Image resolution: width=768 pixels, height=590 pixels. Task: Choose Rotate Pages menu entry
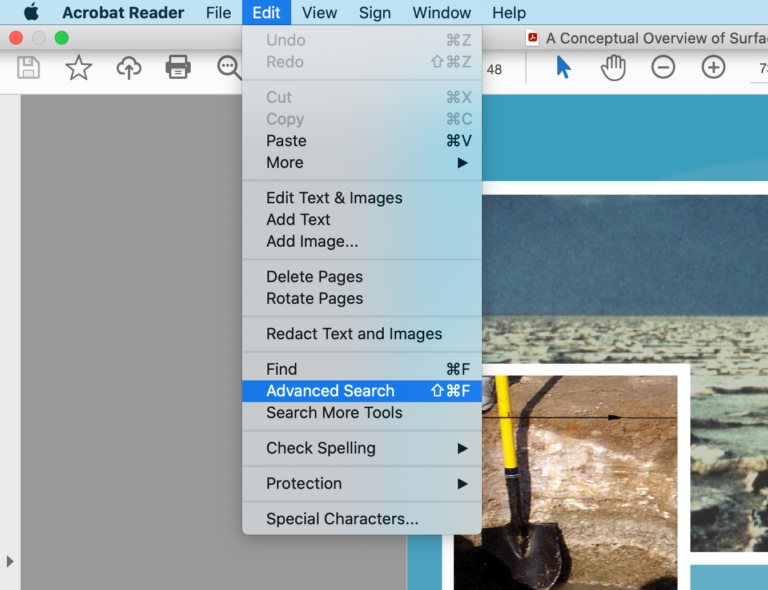[314, 298]
